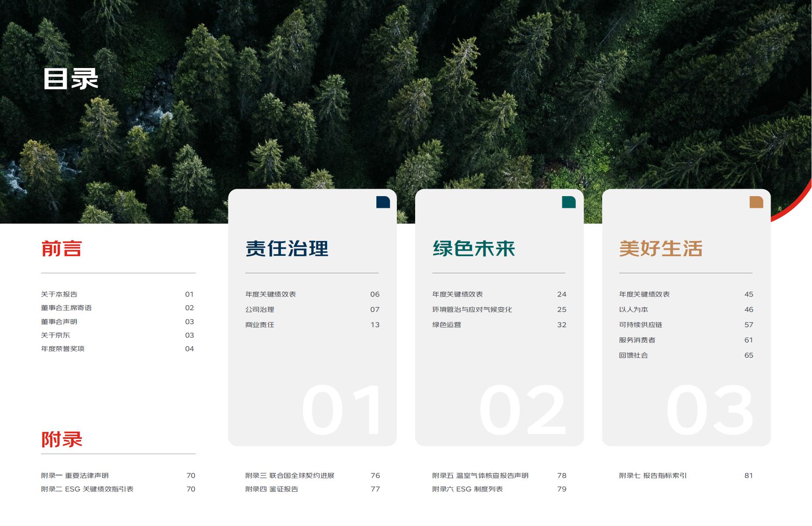812x526 pixels.
Task: Open 年度关键绩效表 on page 45
Action: [644, 294]
